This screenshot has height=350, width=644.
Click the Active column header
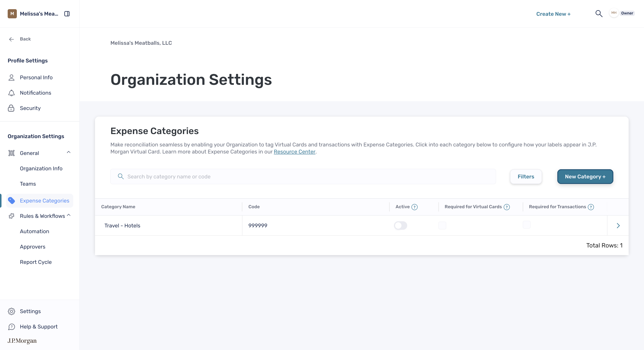pyautogui.click(x=402, y=207)
